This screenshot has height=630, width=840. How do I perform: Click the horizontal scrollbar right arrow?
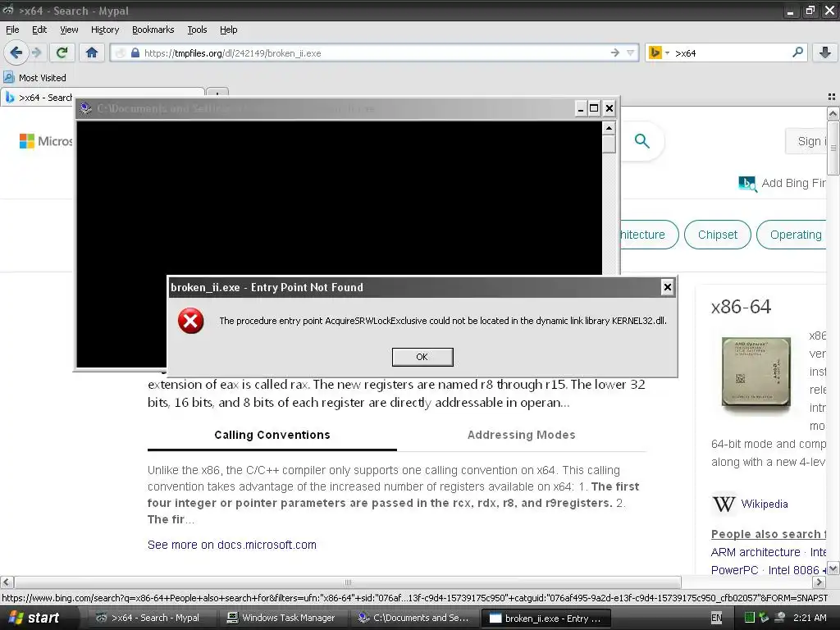(819, 582)
